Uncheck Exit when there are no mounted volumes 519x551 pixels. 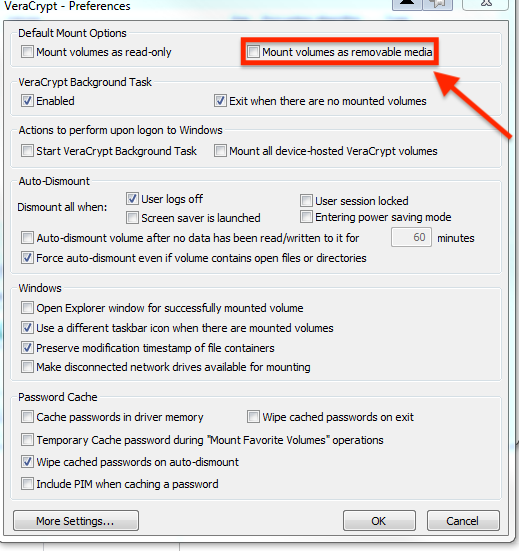pyautogui.click(x=220, y=101)
